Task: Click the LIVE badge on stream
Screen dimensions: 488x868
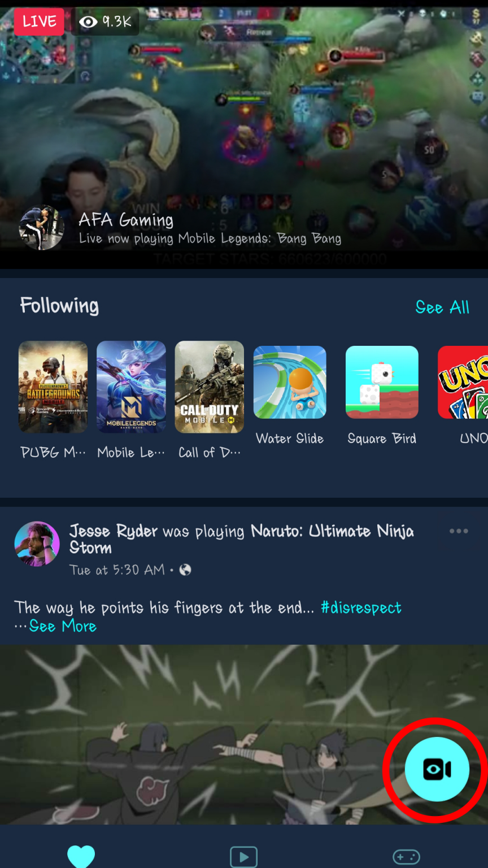Action: coord(39,21)
